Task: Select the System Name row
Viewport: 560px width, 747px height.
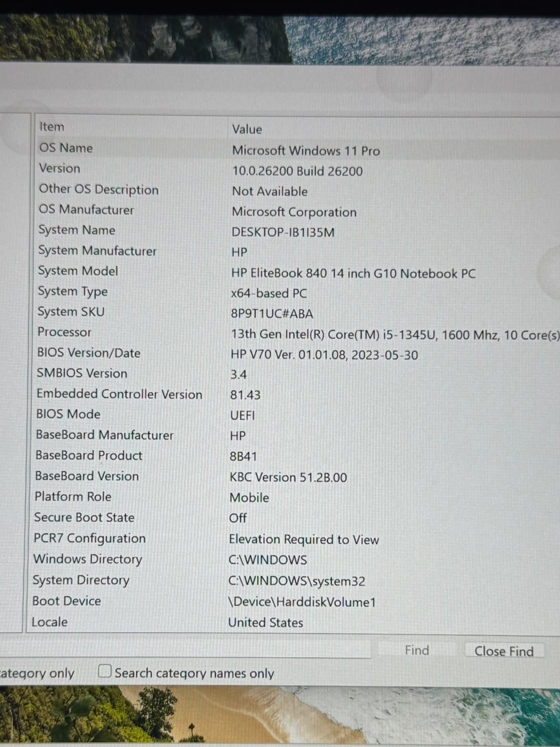Action: tap(77, 230)
